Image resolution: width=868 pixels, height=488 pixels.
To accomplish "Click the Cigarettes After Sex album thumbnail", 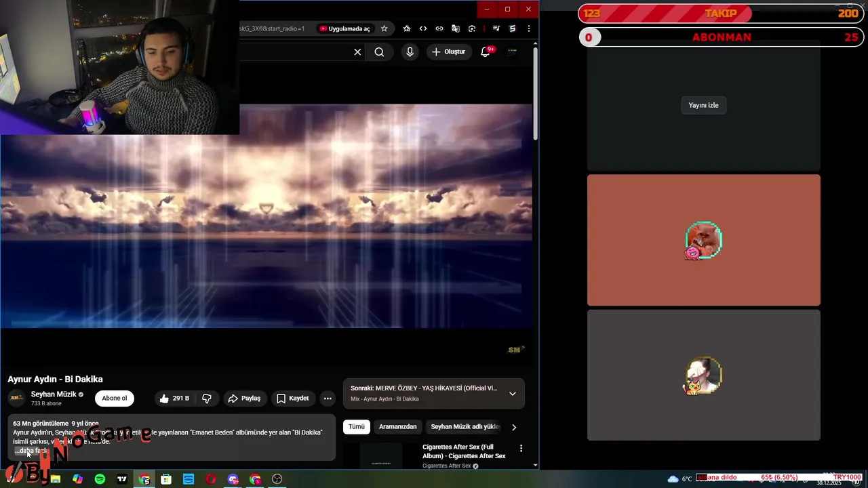I will pyautogui.click(x=382, y=456).
